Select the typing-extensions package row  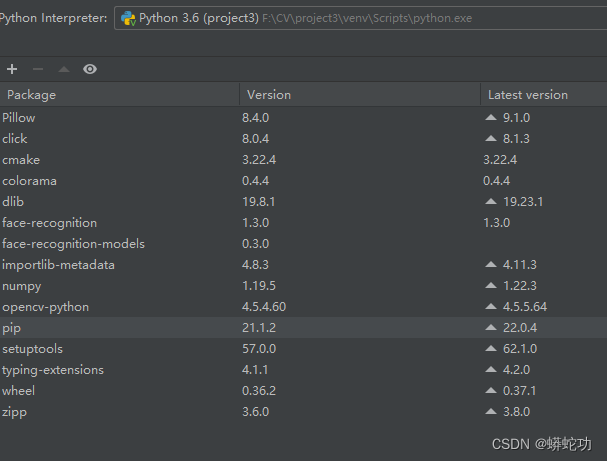pos(53,370)
